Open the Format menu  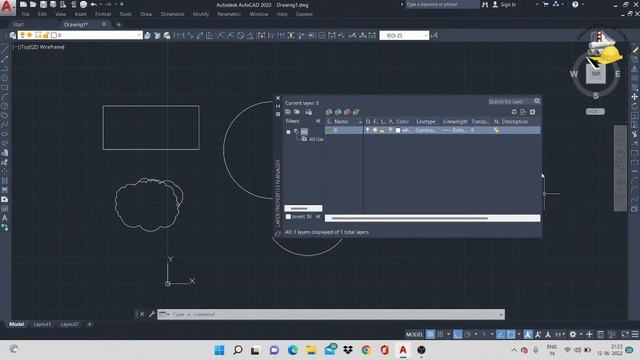click(103, 14)
